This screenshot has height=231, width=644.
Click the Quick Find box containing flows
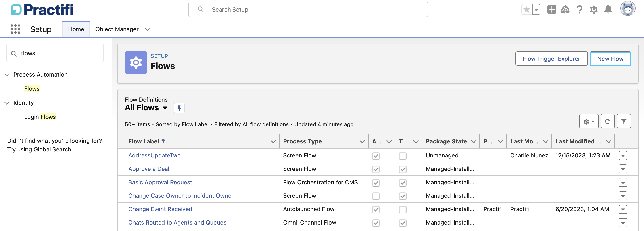55,53
